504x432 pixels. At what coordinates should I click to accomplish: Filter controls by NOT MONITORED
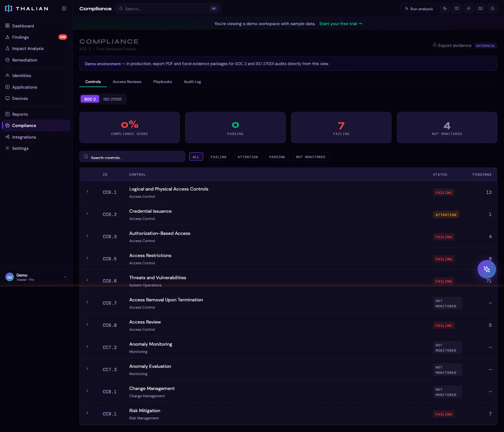(x=311, y=157)
